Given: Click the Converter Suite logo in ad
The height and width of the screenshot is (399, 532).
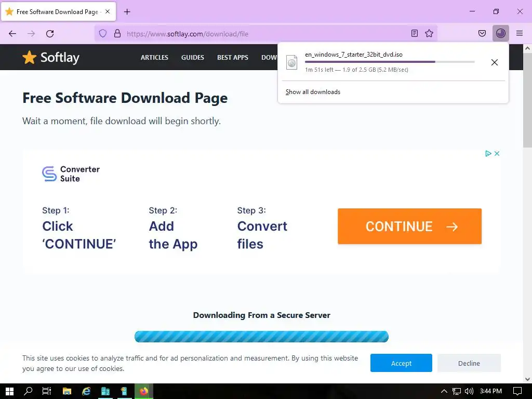Looking at the screenshot, I should tap(71, 174).
